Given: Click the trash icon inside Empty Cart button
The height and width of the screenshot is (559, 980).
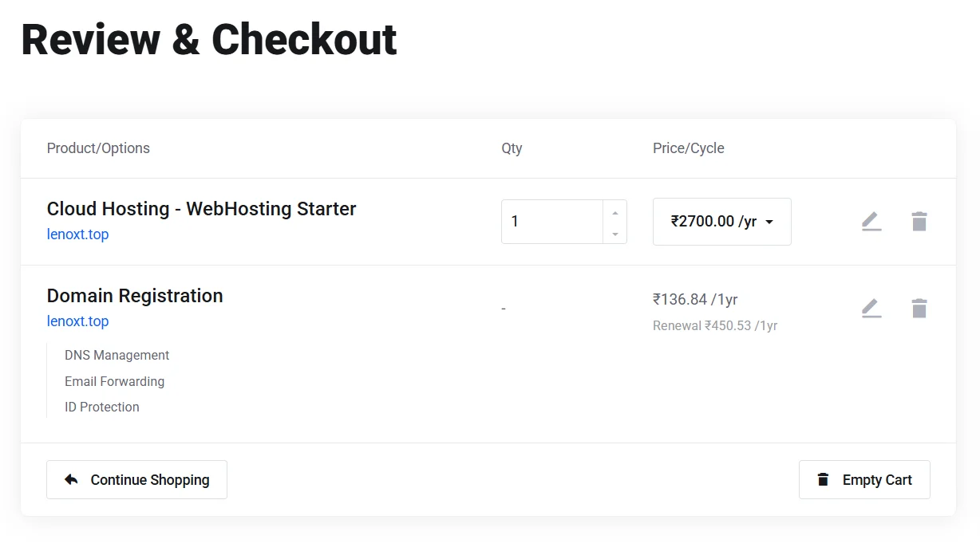Looking at the screenshot, I should pyautogui.click(x=822, y=479).
